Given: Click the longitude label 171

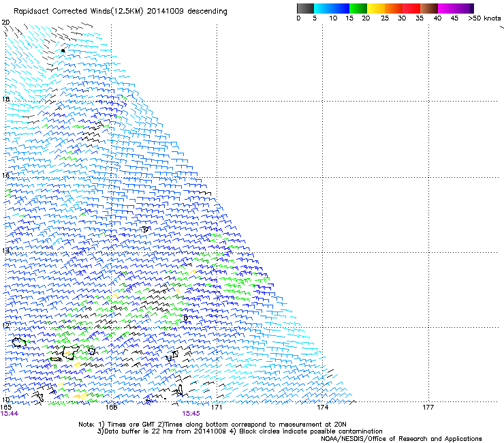Looking at the screenshot, I should [x=217, y=408].
